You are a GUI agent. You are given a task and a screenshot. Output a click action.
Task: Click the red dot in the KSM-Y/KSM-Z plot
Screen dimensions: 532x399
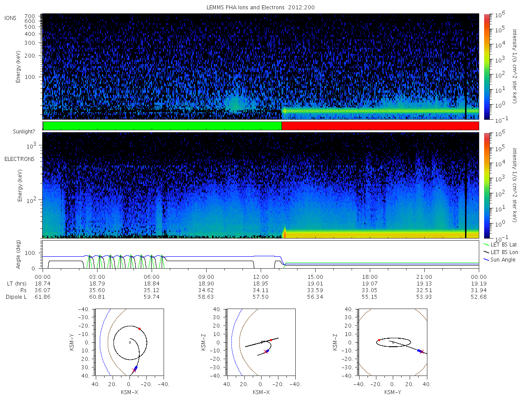coord(379,340)
